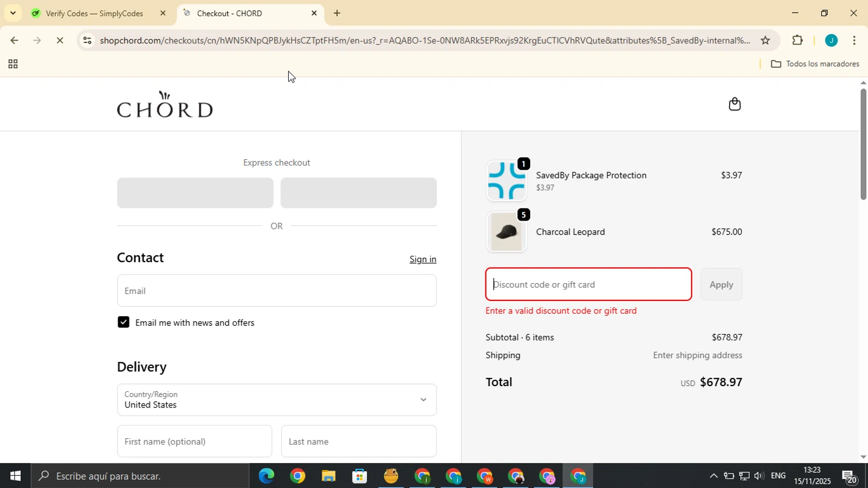Open the first Google Chrome taskbar icon
The width and height of the screenshot is (868, 488).
pyautogui.click(x=297, y=476)
